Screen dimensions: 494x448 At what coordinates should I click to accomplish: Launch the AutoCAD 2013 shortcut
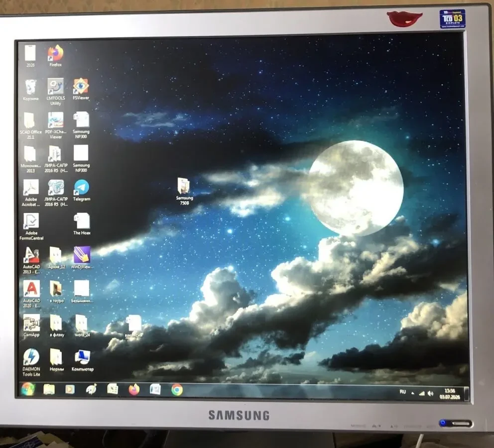click(31, 260)
